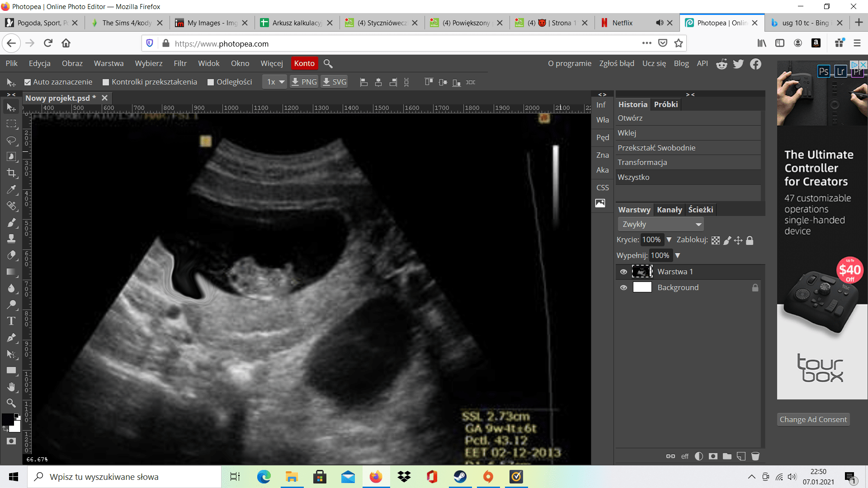Uncheck Auto zaznaczenie checkbox
Image resolution: width=868 pixels, height=488 pixels.
[28, 82]
